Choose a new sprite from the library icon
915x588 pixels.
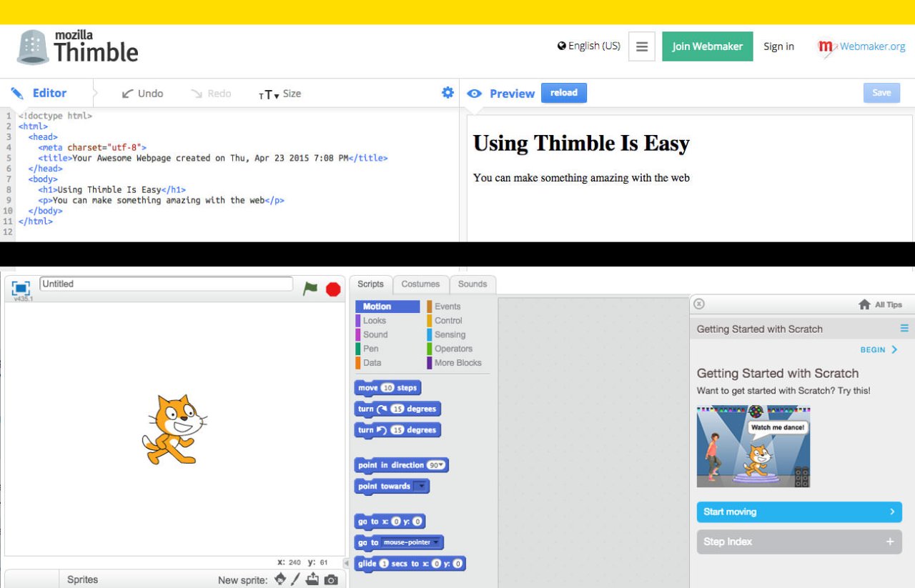click(280, 579)
